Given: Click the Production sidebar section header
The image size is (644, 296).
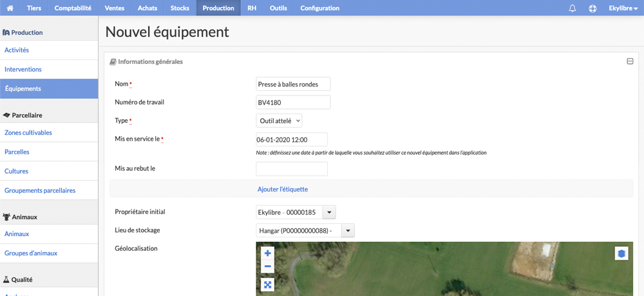Looking at the screenshot, I should [23, 32].
